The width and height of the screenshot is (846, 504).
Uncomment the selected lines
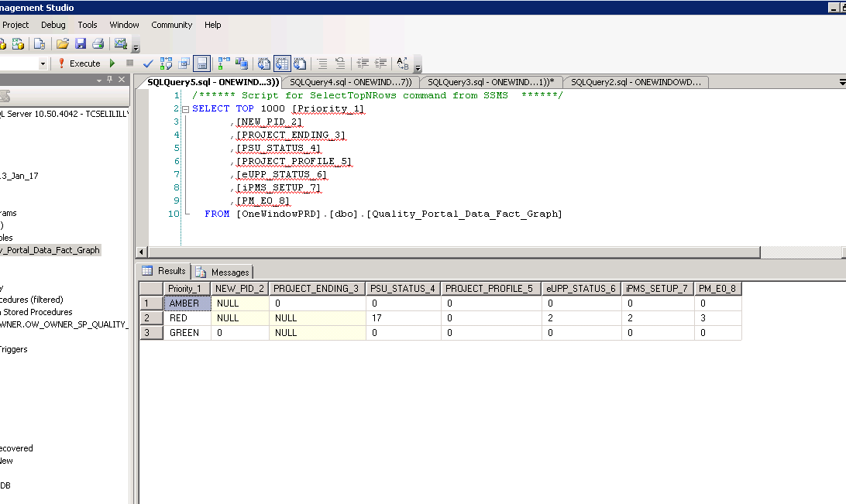(340, 63)
